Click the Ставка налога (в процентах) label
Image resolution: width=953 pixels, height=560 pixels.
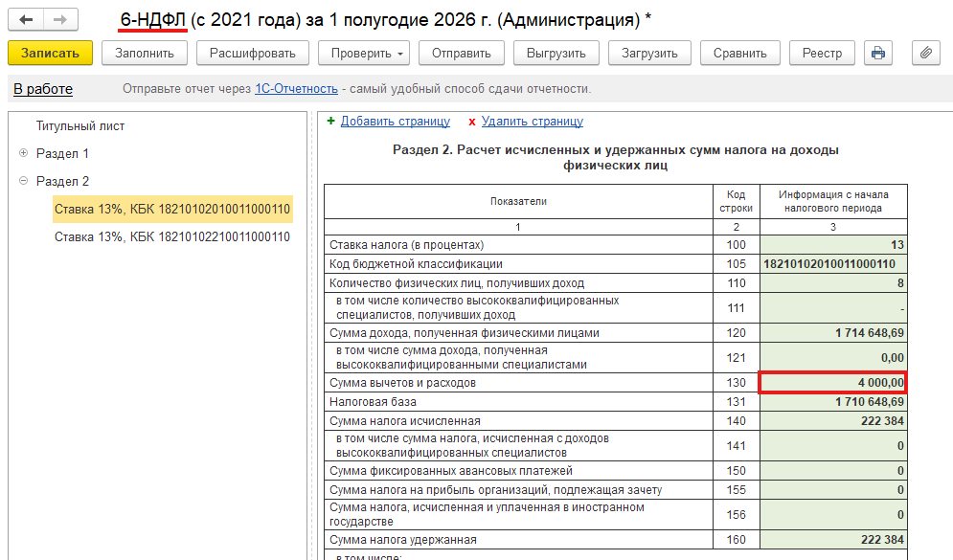(x=407, y=245)
